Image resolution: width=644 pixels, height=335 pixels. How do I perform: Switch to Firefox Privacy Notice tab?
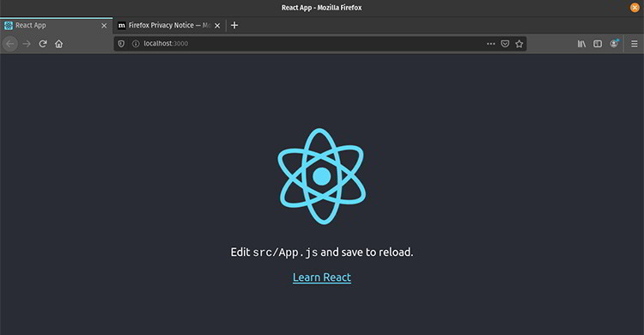[x=169, y=26]
